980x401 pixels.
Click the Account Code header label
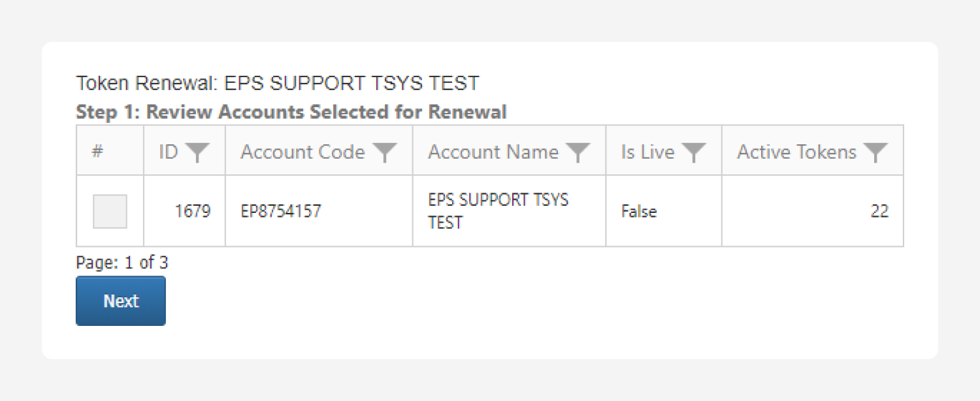pyautogui.click(x=302, y=152)
